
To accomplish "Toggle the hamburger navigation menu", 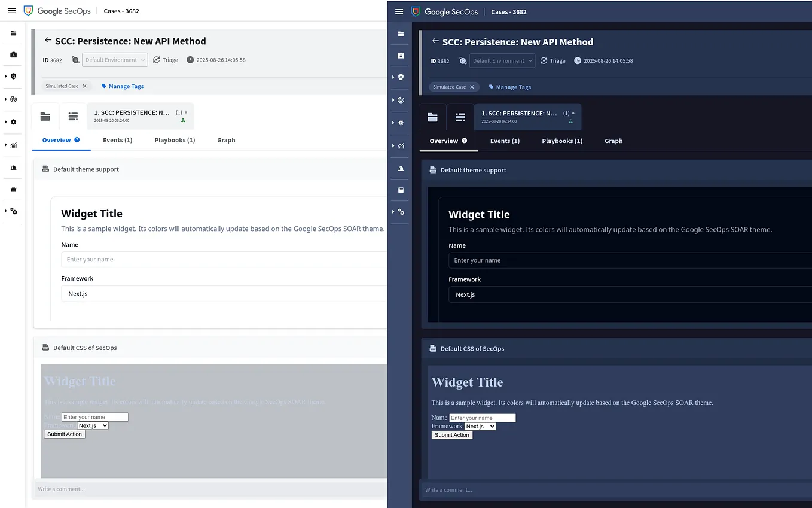I will pyautogui.click(x=11, y=10).
